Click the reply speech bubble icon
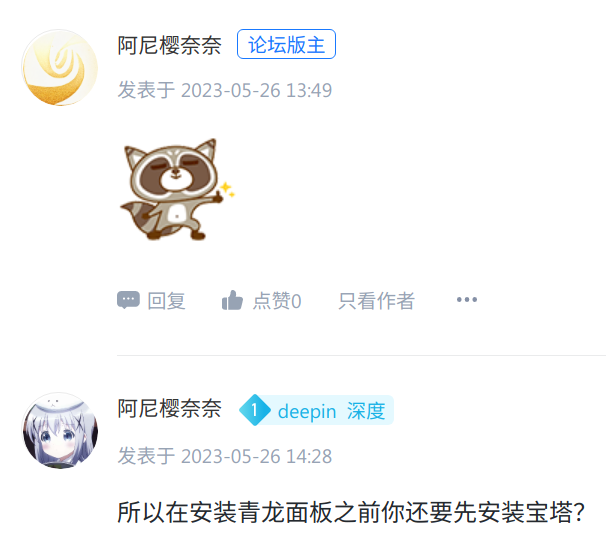The width and height of the screenshot is (606, 552). [x=128, y=300]
